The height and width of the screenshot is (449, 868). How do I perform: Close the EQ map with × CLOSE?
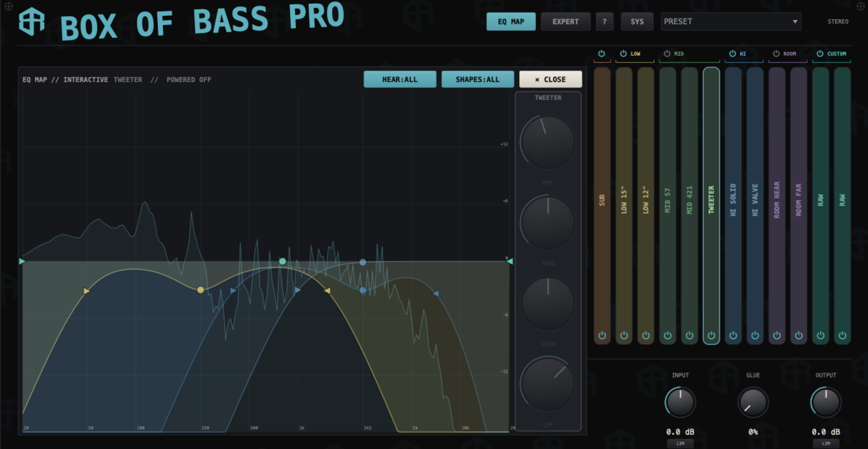(x=551, y=79)
